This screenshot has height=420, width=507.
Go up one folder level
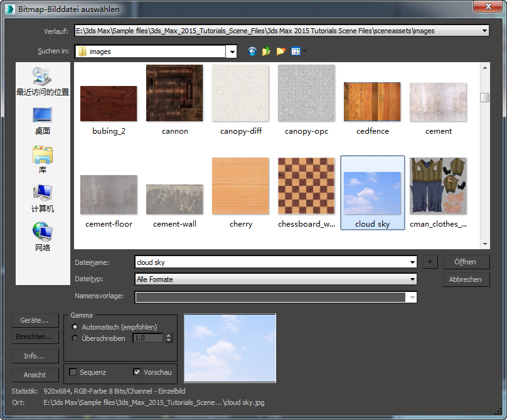(x=267, y=51)
